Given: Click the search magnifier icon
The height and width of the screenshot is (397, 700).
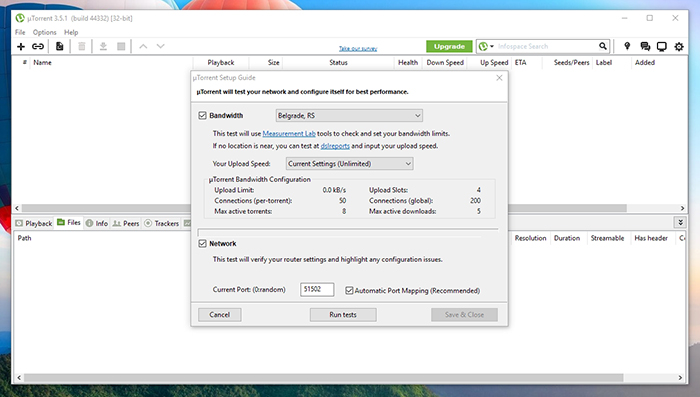Looking at the screenshot, I should [x=603, y=46].
